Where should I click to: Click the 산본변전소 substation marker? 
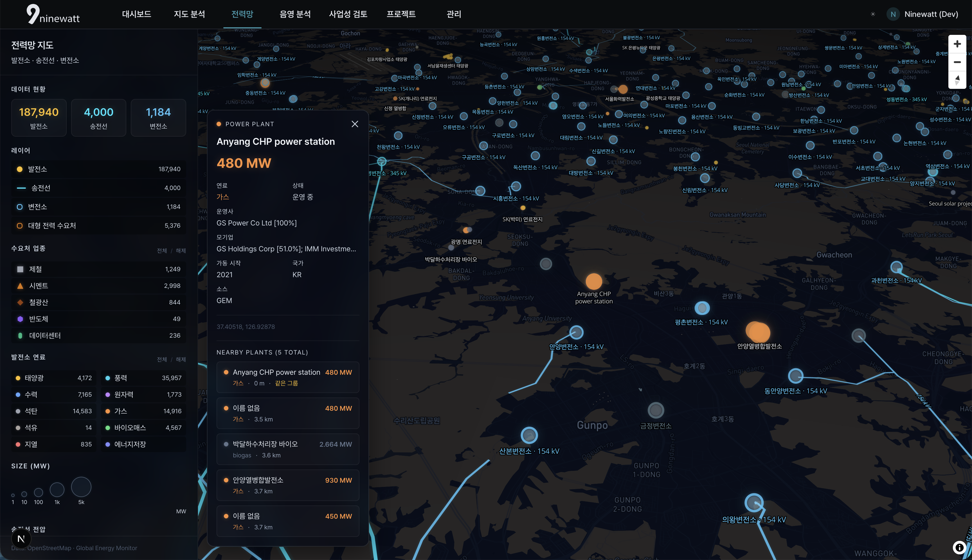coord(529,435)
